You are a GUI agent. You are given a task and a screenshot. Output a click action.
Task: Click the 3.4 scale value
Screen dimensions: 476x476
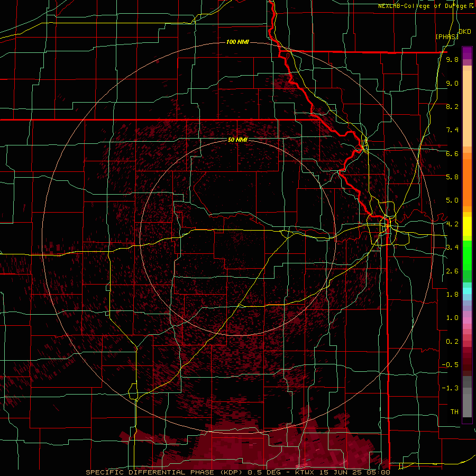(x=452, y=248)
